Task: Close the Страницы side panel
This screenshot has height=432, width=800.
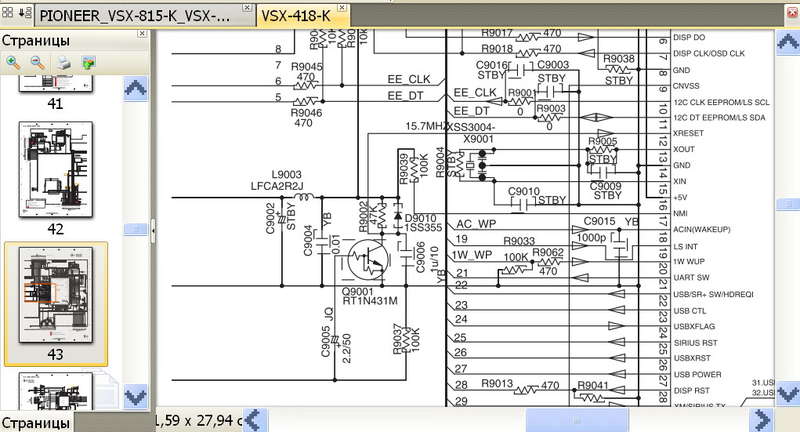Action: coord(142,33)
